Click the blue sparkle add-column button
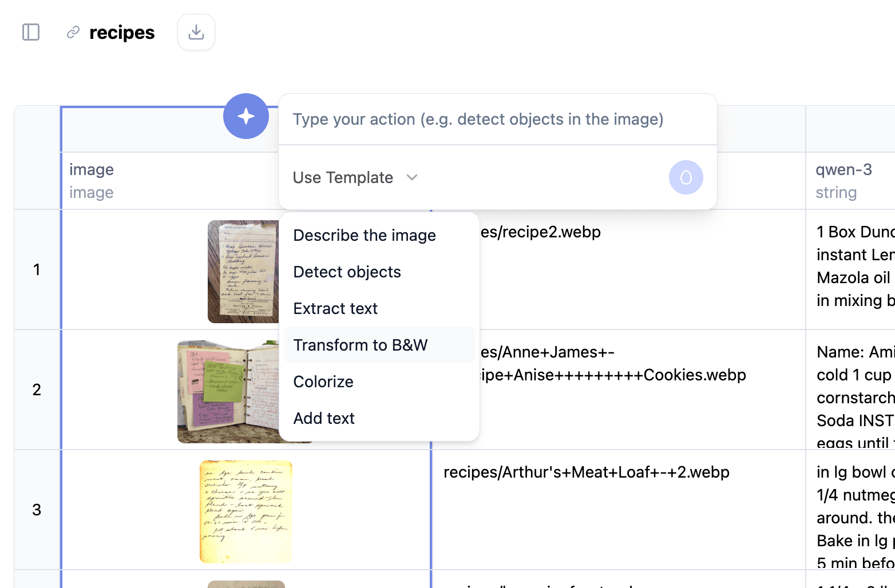Image resolution: width=895 pixels, height=588 pixels. (246, 116)
